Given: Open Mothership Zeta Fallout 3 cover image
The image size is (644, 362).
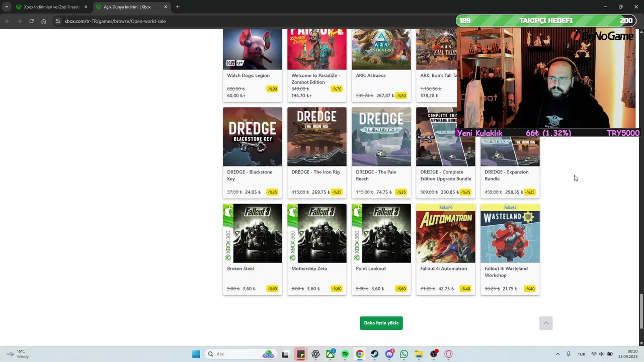Looking at the screenshot, I should click(x=317, y=233).
